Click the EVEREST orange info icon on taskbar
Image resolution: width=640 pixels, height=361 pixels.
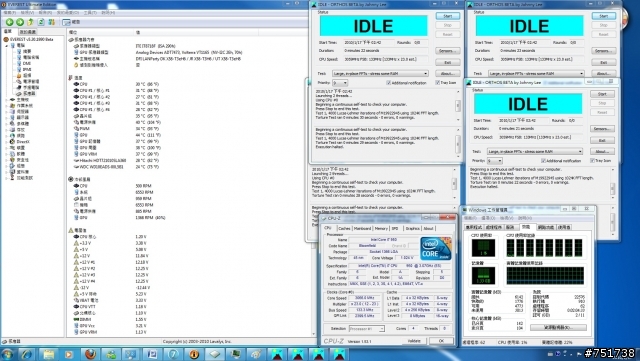coord(194,354)
